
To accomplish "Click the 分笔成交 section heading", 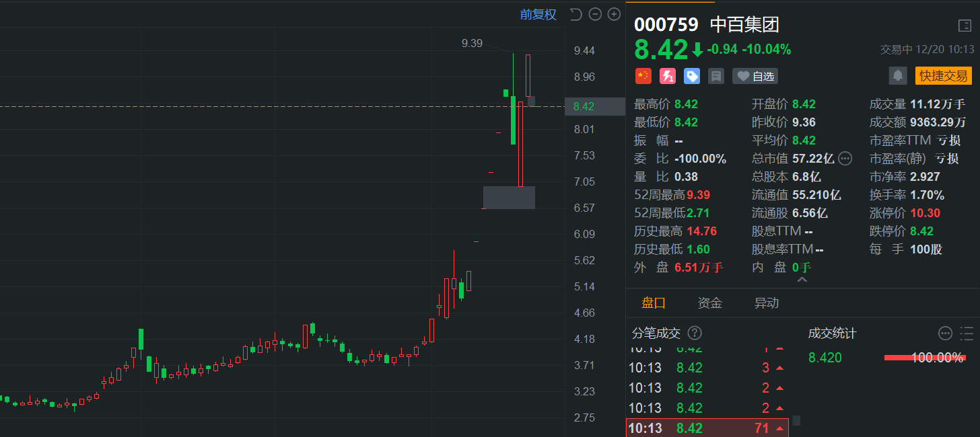I will click(656, 333).
